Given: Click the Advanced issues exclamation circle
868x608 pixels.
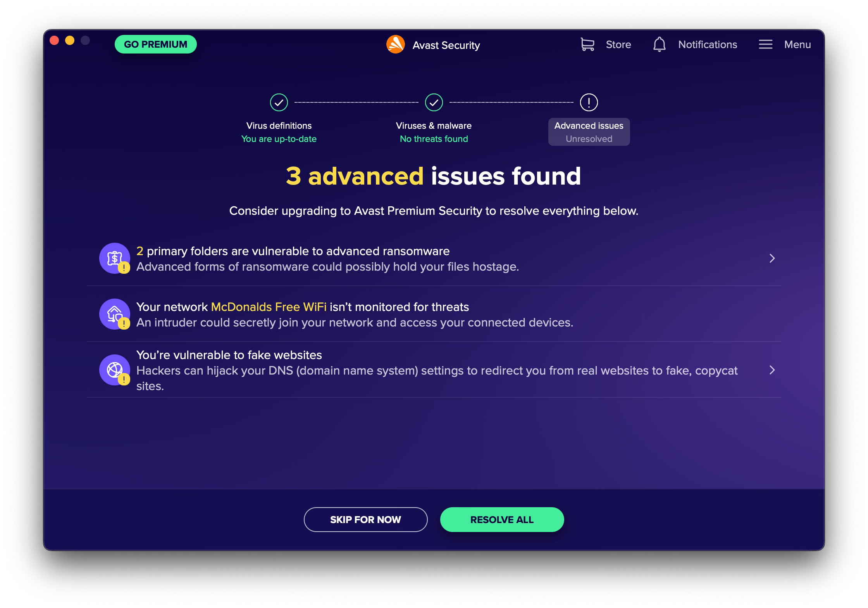Looking at the screenshot, I should click(x=589, y=102).
